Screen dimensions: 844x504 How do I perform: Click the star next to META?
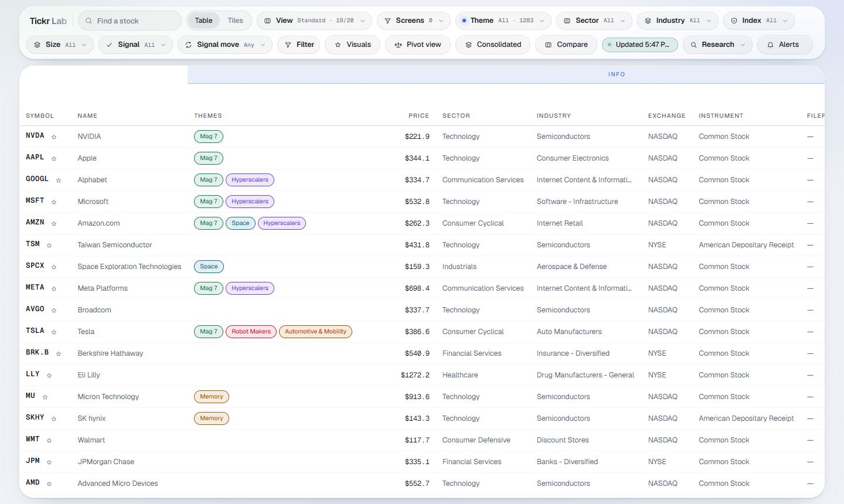(x=54, y=289)
